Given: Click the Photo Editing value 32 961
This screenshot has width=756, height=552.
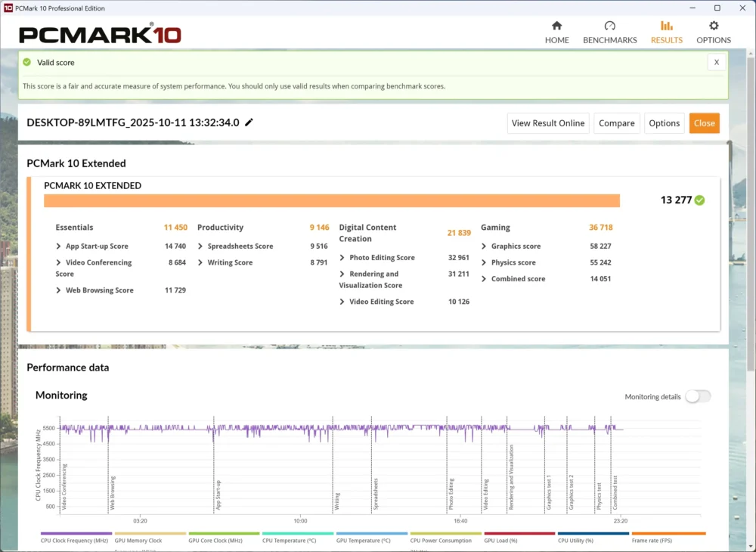Looking at the screenshot, I should [x=459, y=257].
